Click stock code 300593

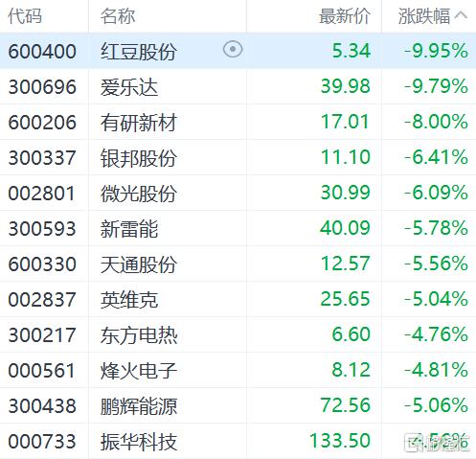pos(42,229)
